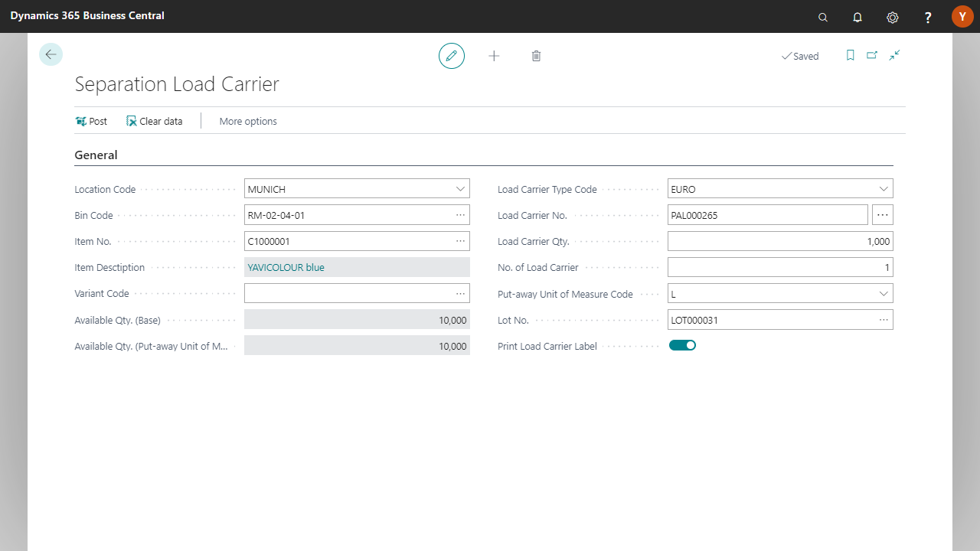Viewport: 980px width, 551px height.
Task: Click the bookmark icon
Action: (x=850, y=55)
